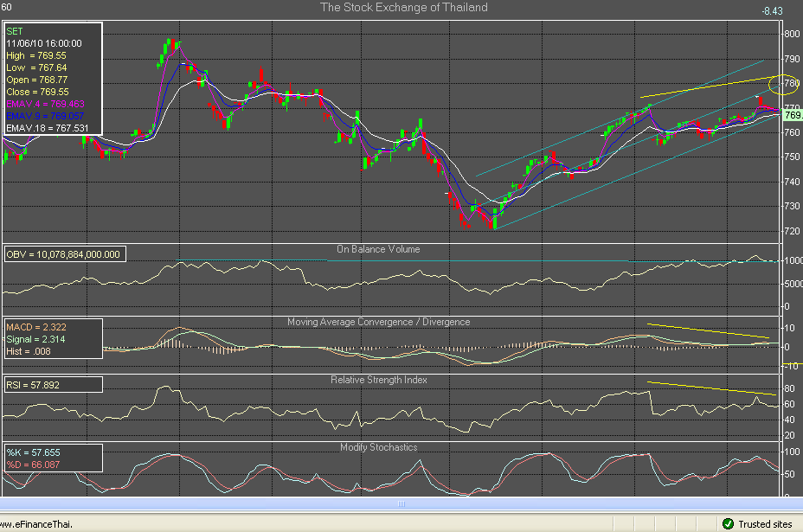Screen dimensions: 803x532
Task: Click the 'Modify Stochastics' panel title
Action: tap(378, 447)
